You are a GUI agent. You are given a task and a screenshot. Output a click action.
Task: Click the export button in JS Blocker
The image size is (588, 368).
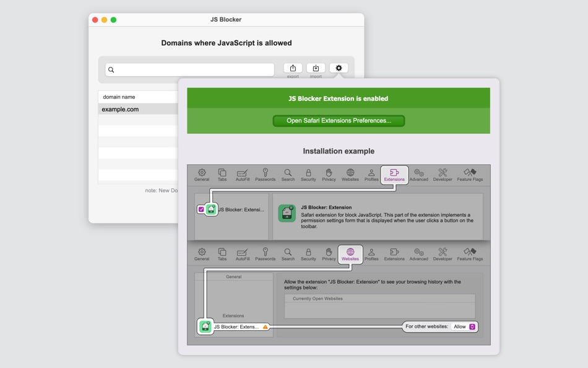pos(293,68)
